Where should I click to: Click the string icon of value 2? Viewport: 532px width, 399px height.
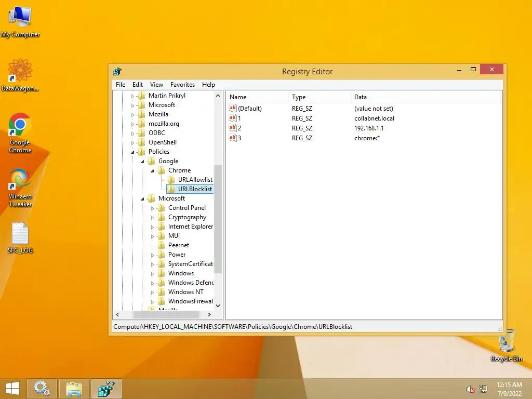tap(232, 128)
